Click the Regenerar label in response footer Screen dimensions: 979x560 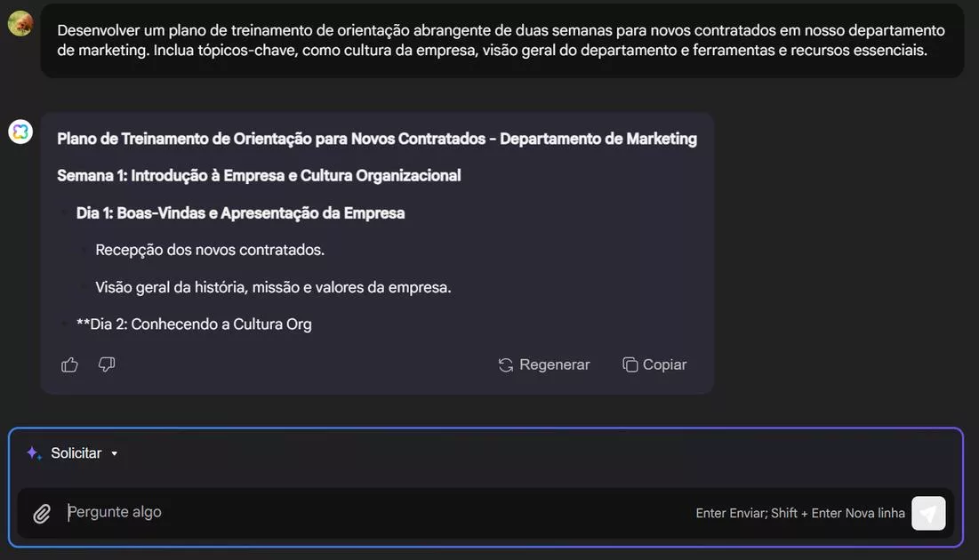[x=556, y=364]
